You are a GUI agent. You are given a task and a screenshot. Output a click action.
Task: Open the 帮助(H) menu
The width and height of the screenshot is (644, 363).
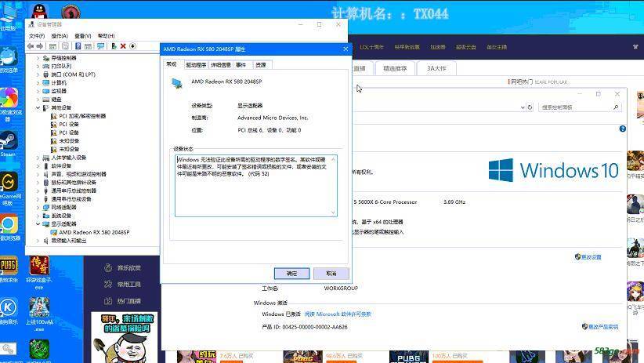[107, 36]
